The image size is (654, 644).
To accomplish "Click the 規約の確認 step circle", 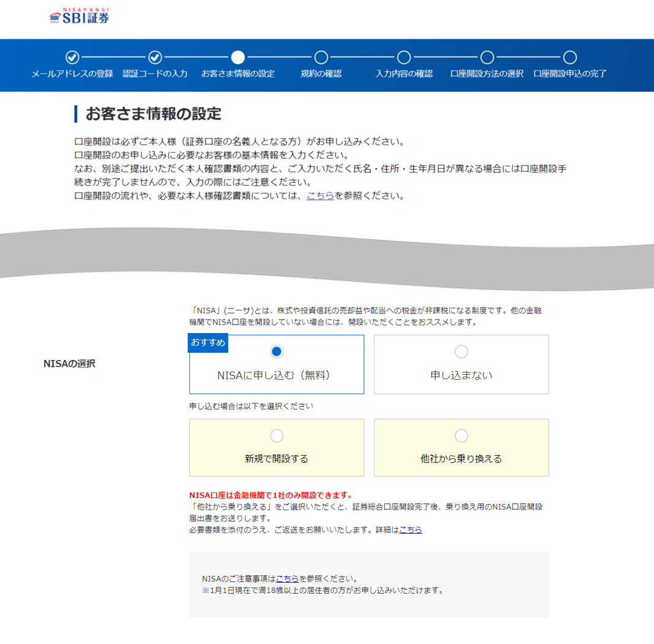I will pyautogui.click(x=321, y=57).
